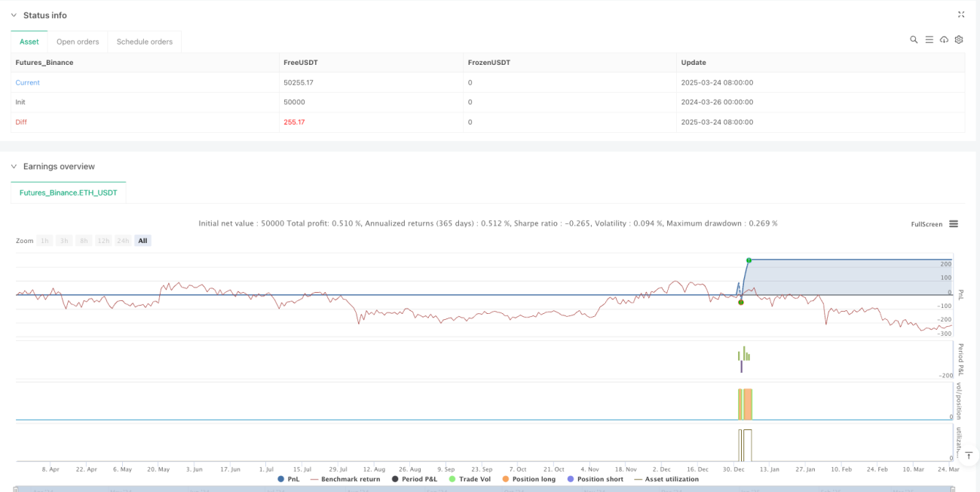
Task: Select the All zoom range button
Action: click(x=142, y=241)
